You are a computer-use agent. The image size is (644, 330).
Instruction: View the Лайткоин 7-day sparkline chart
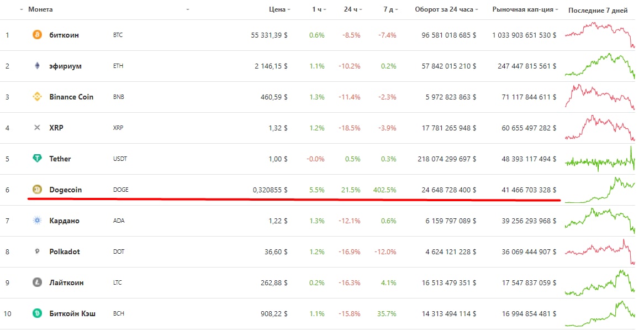600,283
